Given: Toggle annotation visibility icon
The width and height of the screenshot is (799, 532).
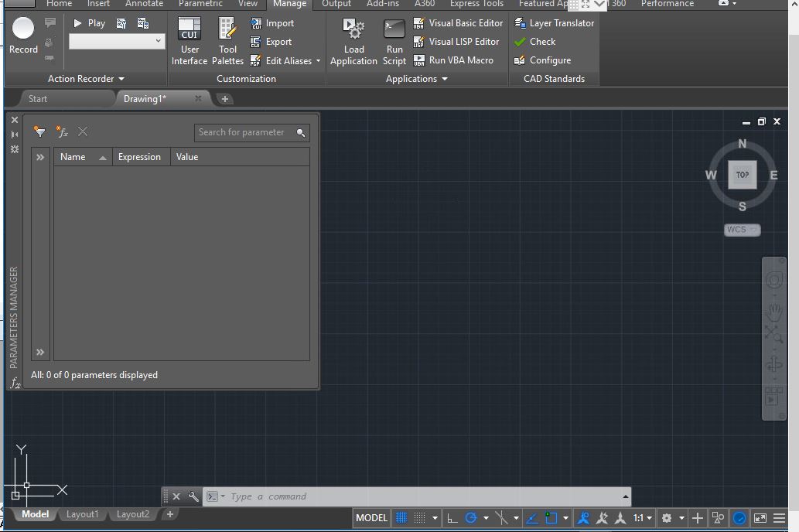Looking at the screenshot, I should pyautogui.click(x=583, y=518).
